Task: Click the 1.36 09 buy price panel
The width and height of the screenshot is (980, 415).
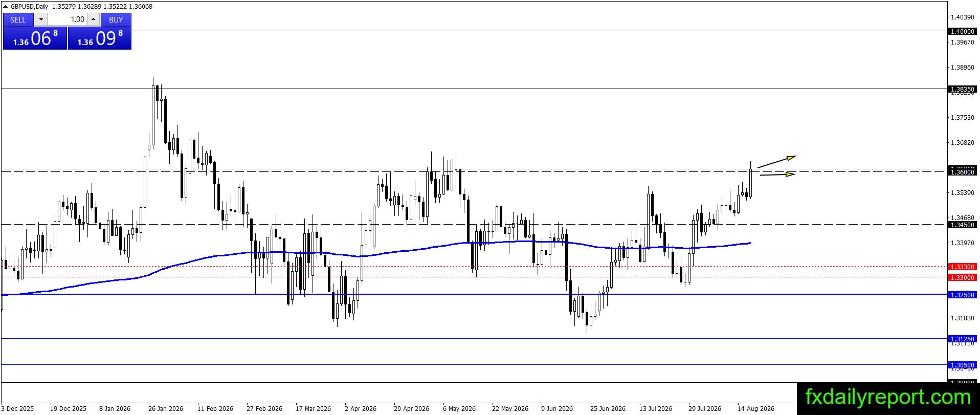Action: 100,38
